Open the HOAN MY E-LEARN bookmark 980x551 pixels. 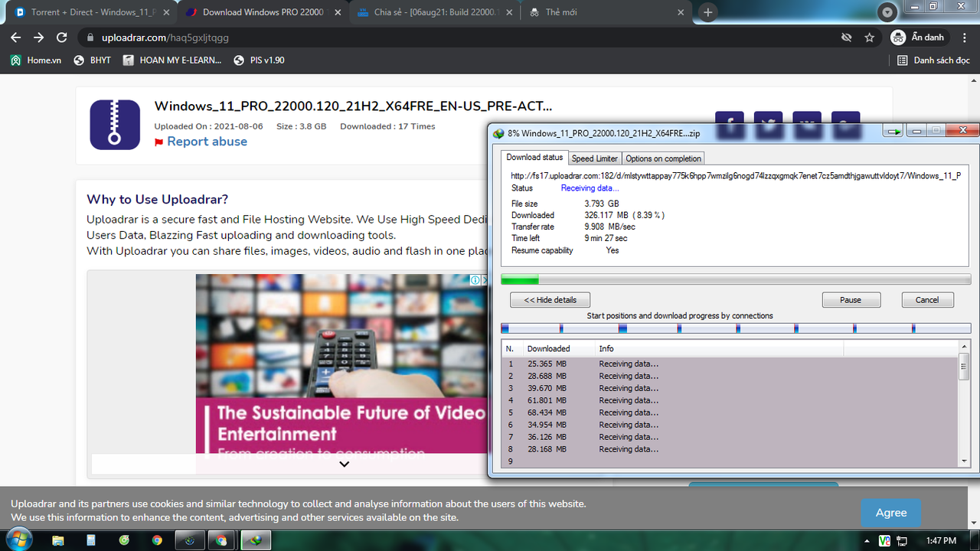[172, 60]
